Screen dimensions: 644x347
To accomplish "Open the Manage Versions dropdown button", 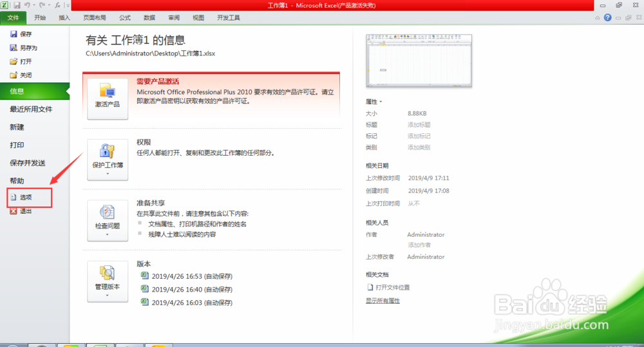I will click(x=108, y=281).
